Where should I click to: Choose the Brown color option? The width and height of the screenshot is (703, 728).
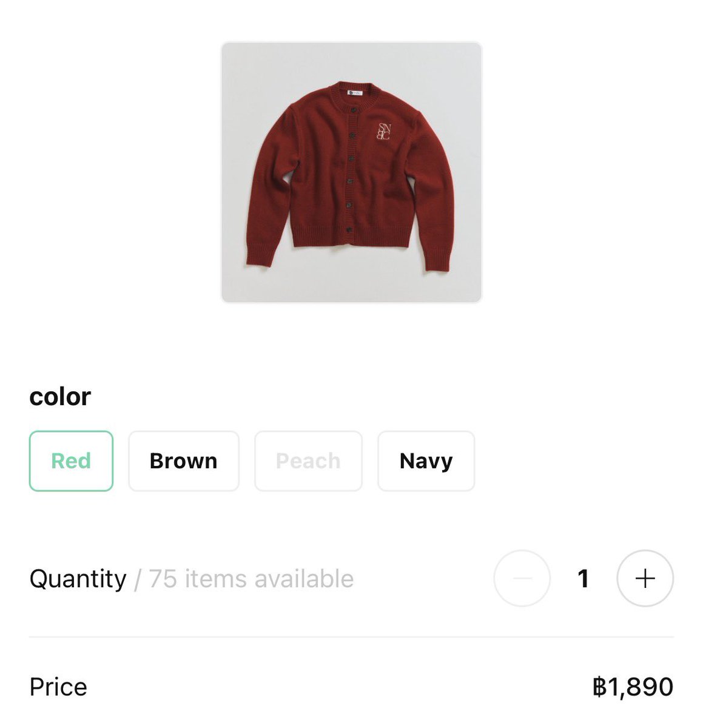coord(184,461)
